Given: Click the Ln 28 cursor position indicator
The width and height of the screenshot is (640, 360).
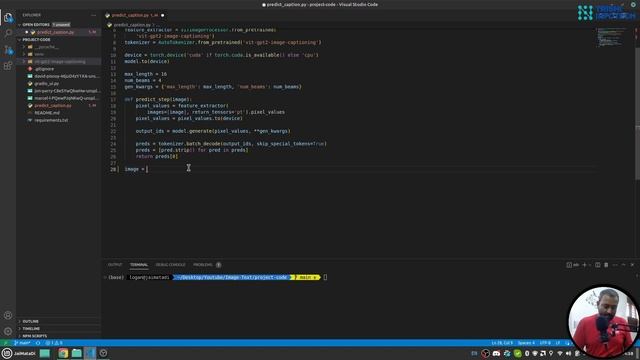Looking at the screenshot, I should coord(502,343).
